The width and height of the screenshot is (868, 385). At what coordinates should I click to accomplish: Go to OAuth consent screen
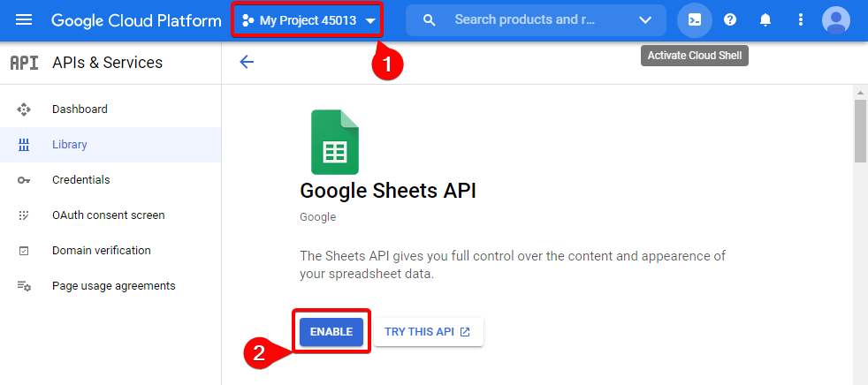(108, 215)
